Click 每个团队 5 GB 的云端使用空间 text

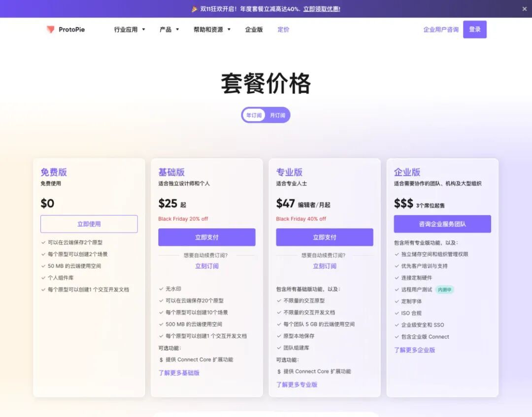point(319,324)
